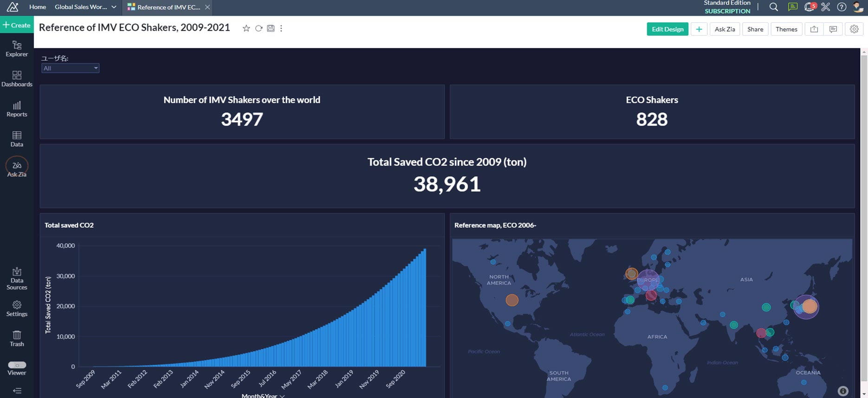Click the Themes button
868x398 pixels.
point(786,29)
